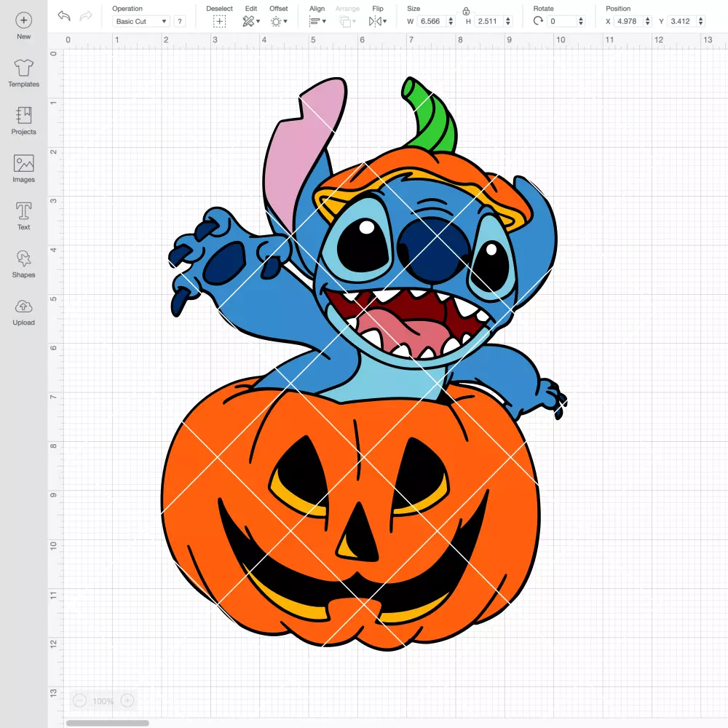Click the X position field

point(628,21)
